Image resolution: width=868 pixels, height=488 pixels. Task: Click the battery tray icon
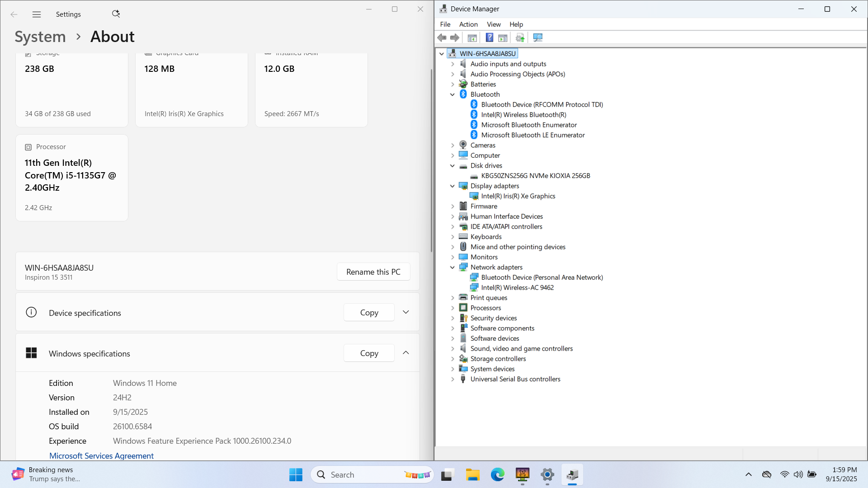pyautogui.click(x=812, y=474)
